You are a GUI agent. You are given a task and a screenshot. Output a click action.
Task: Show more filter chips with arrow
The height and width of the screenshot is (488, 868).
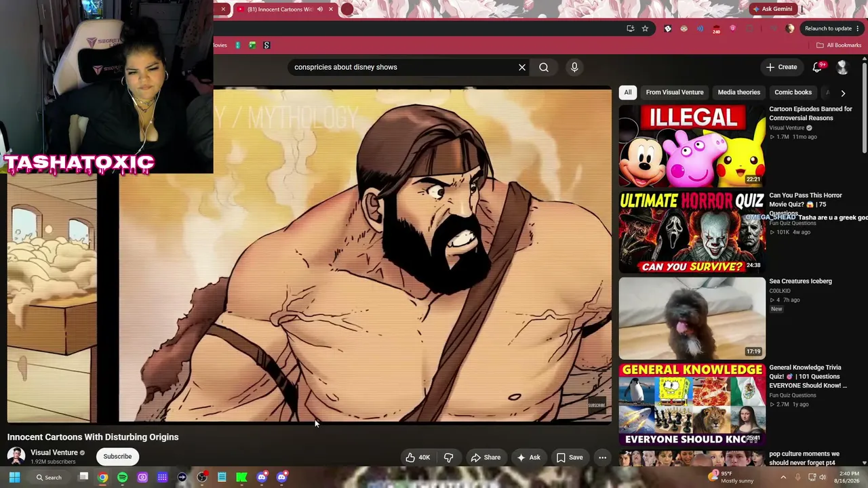[x=843, y=93]
